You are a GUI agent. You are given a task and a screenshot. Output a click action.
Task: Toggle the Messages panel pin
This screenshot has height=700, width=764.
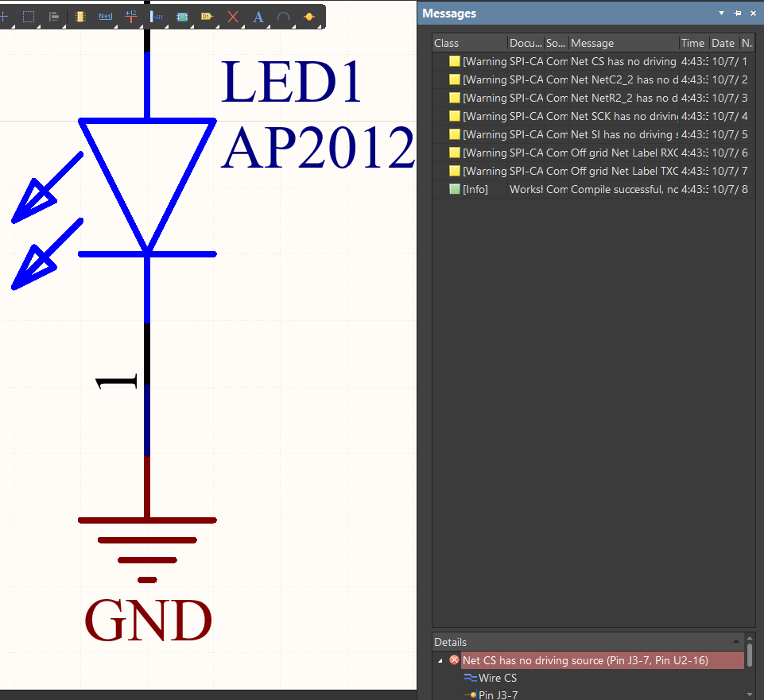pos(737,14)
